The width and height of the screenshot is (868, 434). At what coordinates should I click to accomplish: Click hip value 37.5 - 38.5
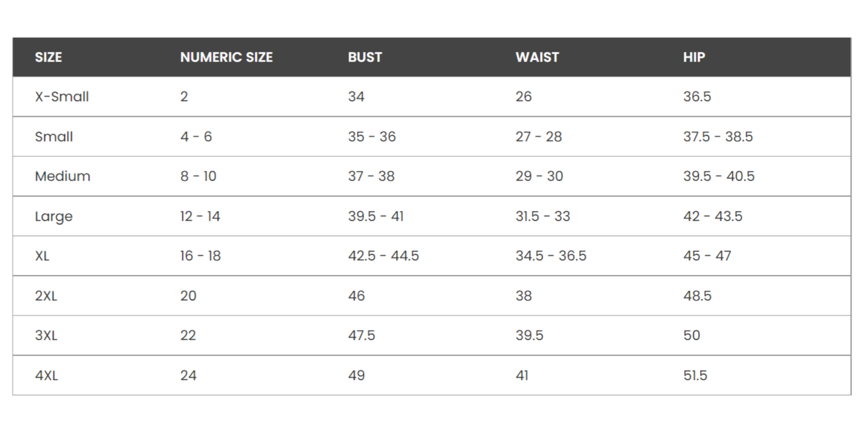718,136
